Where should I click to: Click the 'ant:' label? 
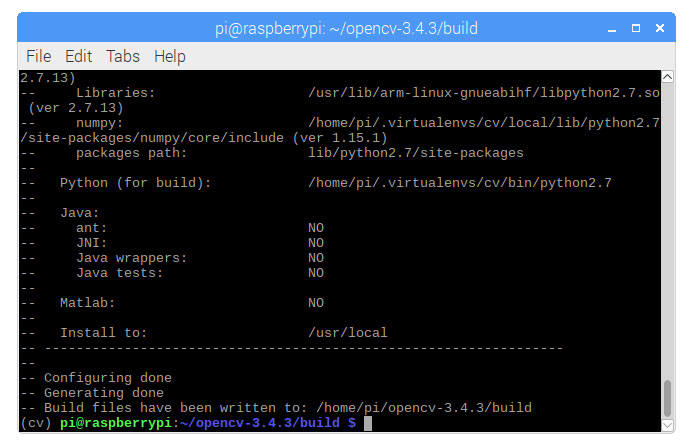(92, 228)
